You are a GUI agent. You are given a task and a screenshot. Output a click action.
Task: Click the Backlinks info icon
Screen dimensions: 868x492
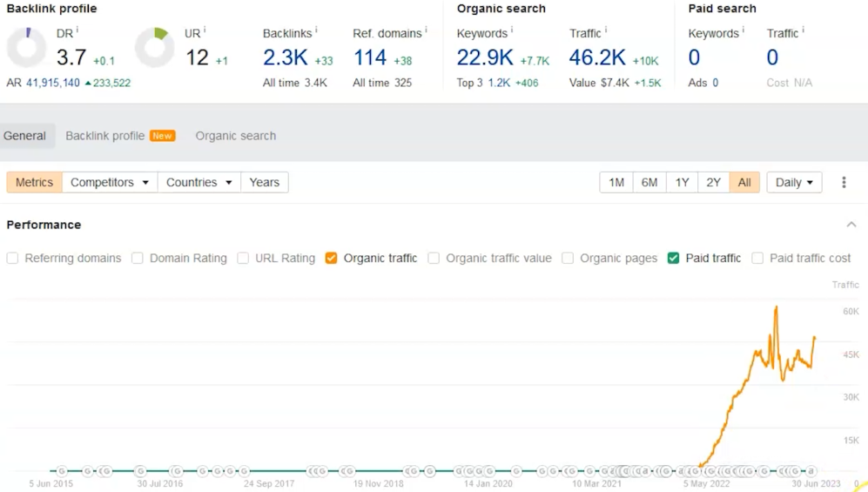(316, 30)
